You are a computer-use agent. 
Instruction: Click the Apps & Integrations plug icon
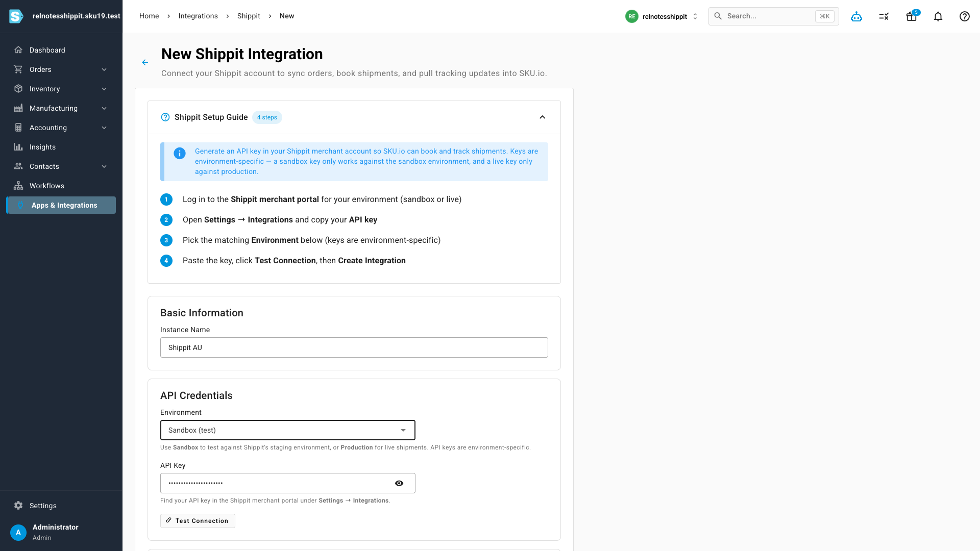coord(20,205)
